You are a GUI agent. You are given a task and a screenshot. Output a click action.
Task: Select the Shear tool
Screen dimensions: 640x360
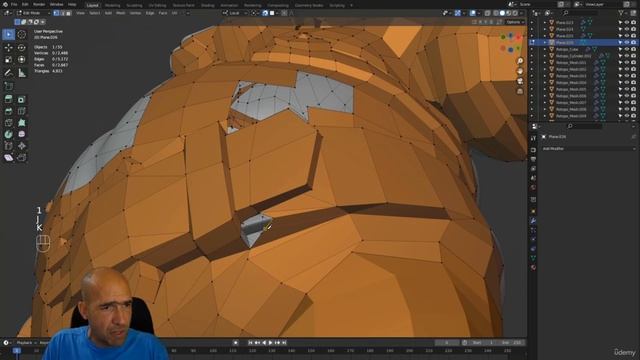9,158
